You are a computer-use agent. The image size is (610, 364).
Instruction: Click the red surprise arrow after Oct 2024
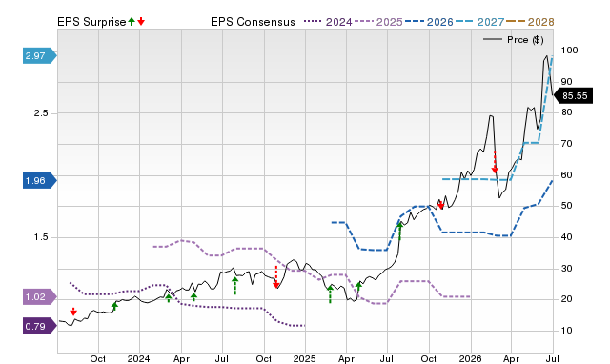click(x=276, y=277)
